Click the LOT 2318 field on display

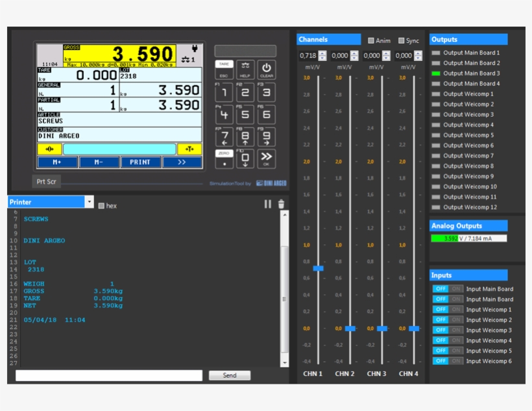[160, 75]
